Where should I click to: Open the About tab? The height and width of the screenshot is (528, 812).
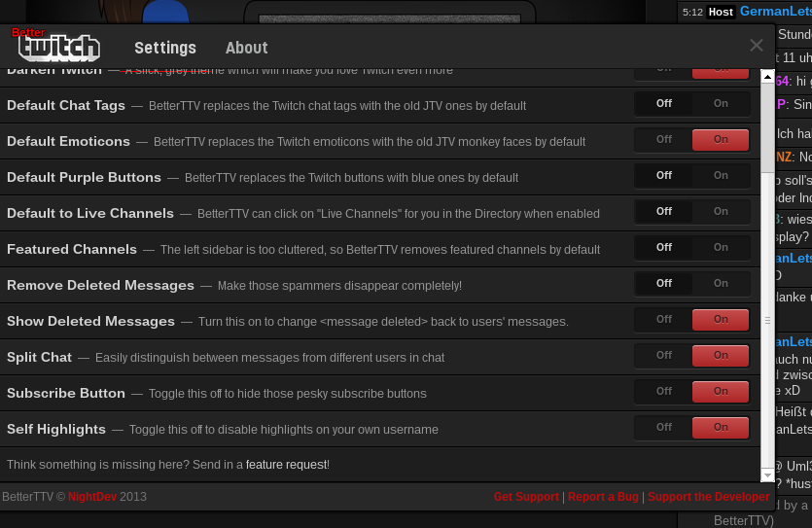click(246, 48)
